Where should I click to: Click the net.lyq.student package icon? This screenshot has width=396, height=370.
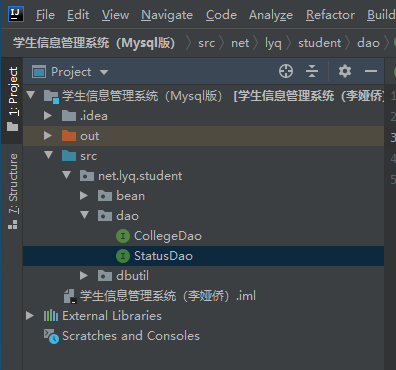point(87,176)
